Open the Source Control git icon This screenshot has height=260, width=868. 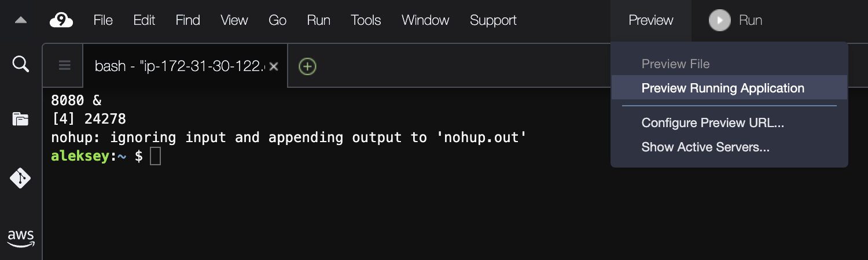click(x=21, y=178)
